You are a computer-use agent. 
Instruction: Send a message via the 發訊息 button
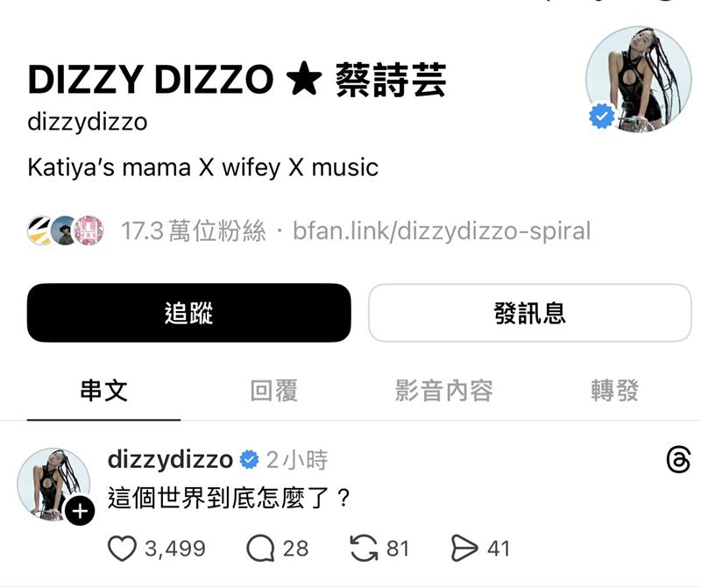530,313
